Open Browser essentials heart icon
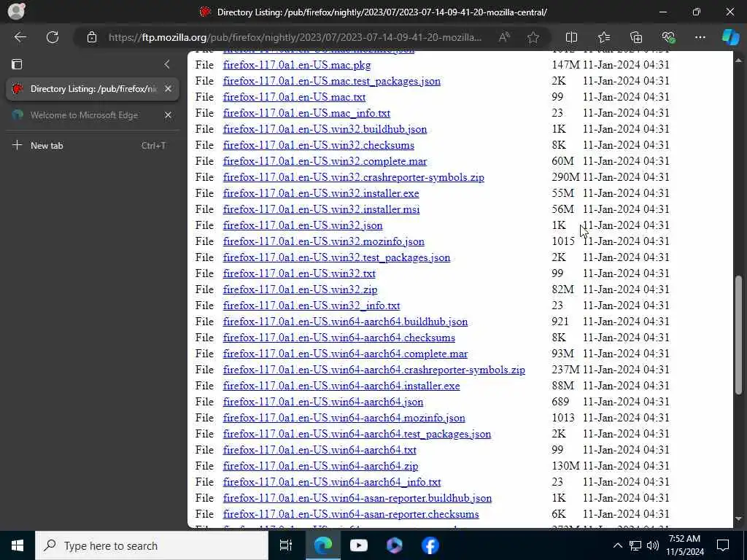 (668, 37)
